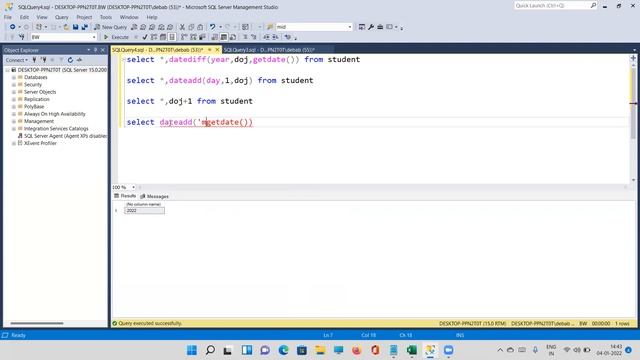Click the Cut scissors icon

coord(182,27)
